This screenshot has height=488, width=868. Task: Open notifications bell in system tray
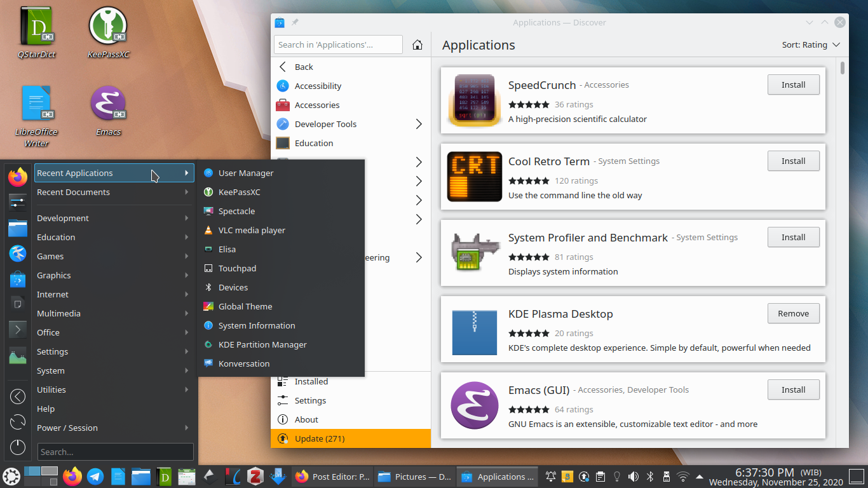coord(551,477)
